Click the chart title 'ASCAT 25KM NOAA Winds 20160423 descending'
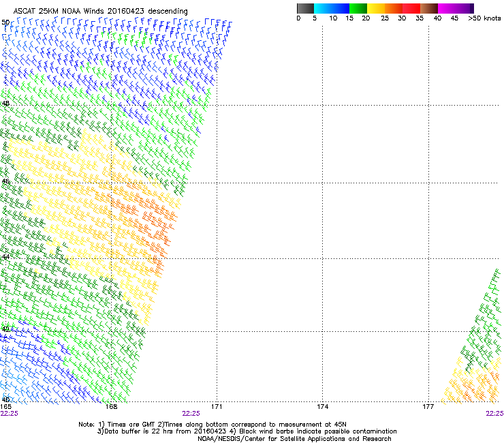The image size is (504, 443). pos(100,11)
